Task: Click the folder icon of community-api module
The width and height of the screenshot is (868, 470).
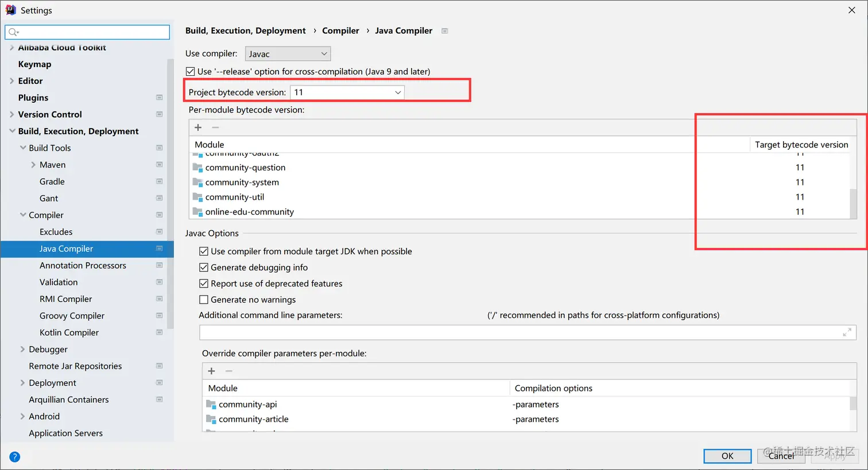Action: tap(211, 405)
